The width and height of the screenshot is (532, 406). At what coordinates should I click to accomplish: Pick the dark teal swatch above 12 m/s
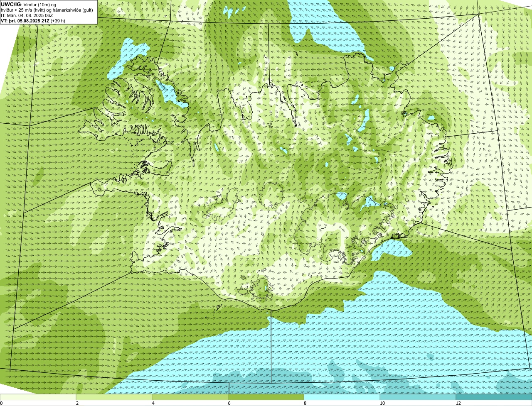pyautogui.click(x=494, y=397)
